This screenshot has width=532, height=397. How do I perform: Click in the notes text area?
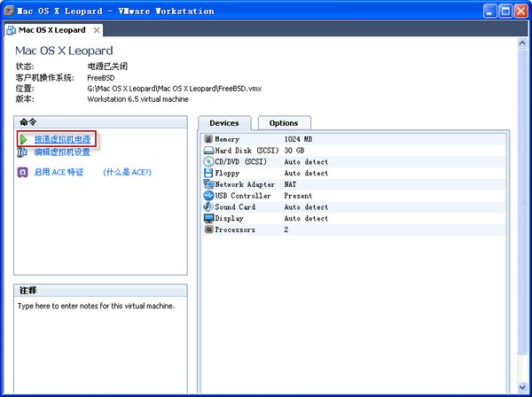[x=100, y=346]
